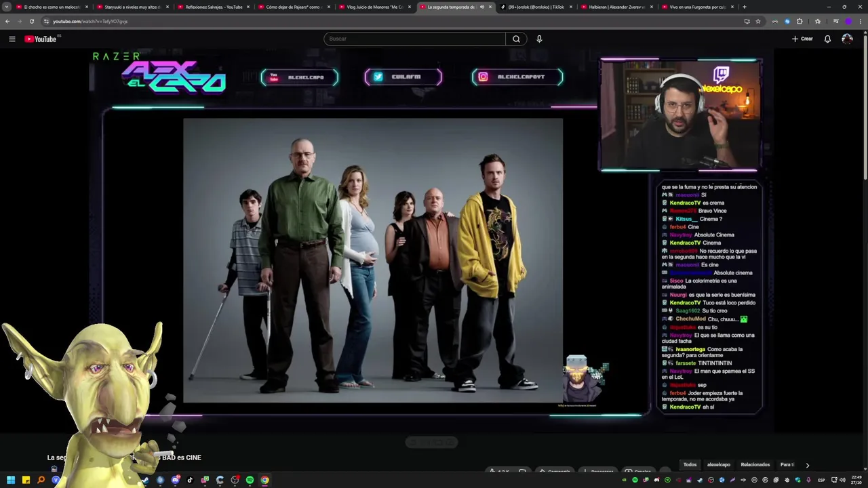
Task: Click the video player Breaking Bad cast image
Action: click(x=372, y=261)
